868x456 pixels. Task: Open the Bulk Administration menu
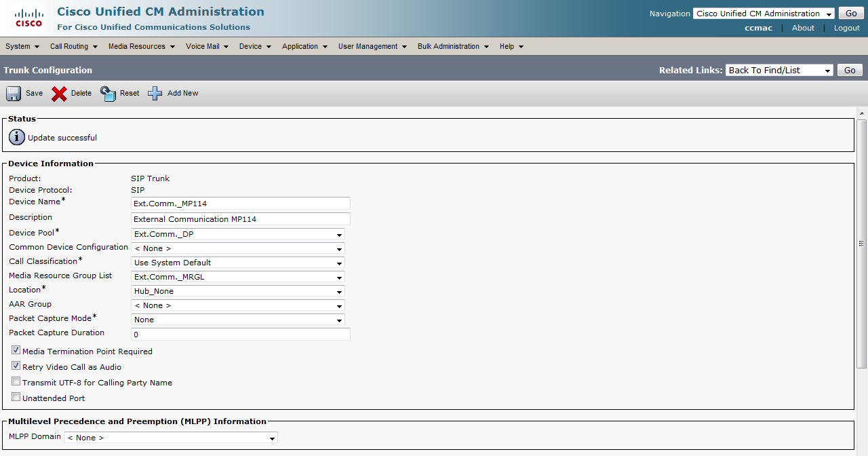coord(452,46)
